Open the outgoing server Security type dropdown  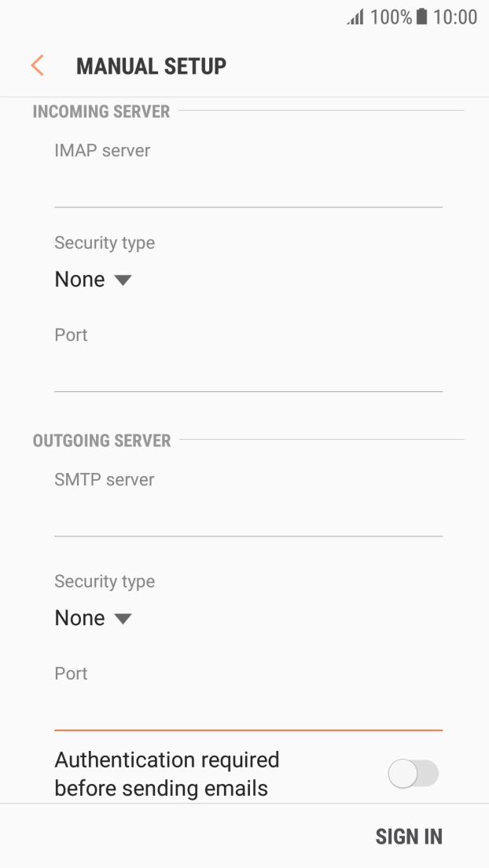tap(93, 618)
